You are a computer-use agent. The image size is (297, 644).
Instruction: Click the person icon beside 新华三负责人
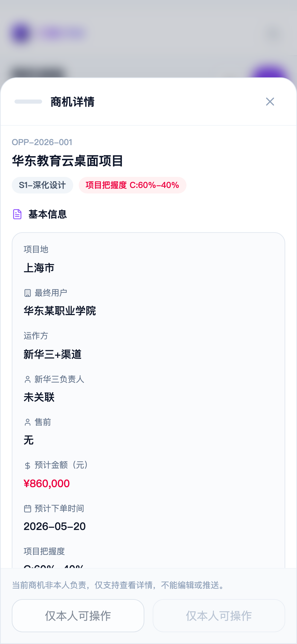click(x=27, y=380)
